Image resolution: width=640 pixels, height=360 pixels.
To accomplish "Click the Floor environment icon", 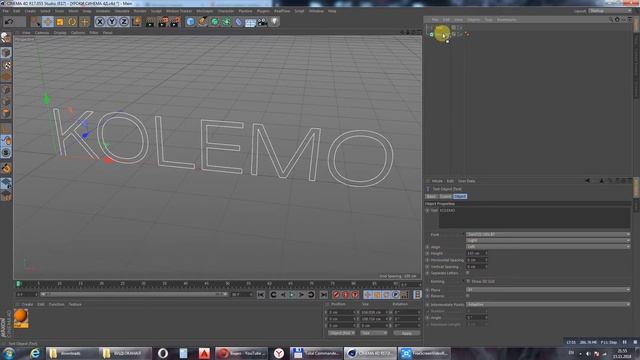I will [x=250, y=22].
